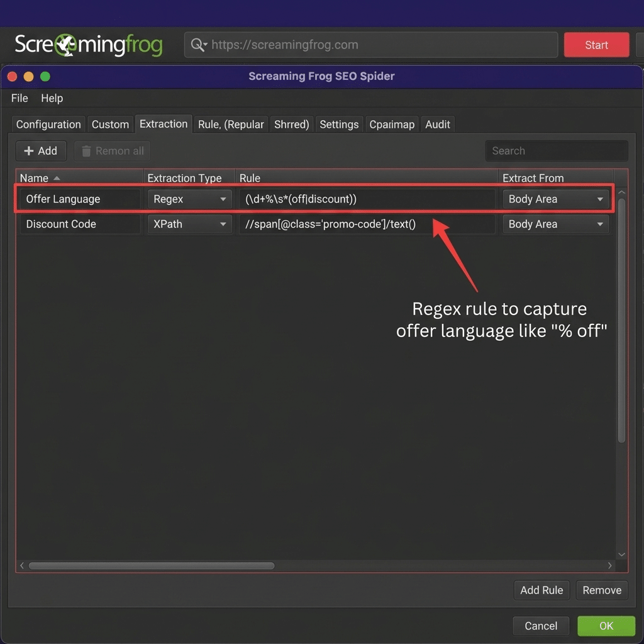Click the Discount Code name field
Image resolution: width=644 pixels, height=644 pixels.
coord(80,225)
